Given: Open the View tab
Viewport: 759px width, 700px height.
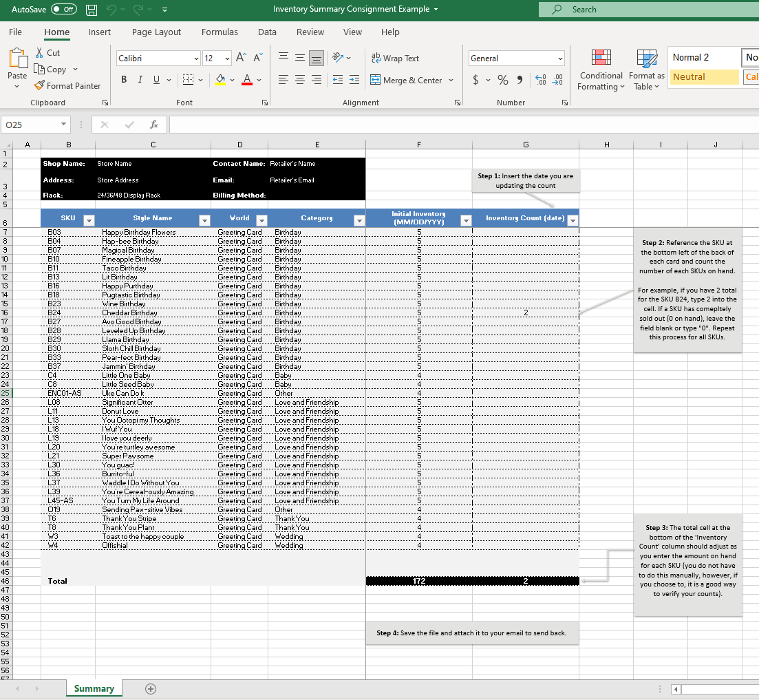Looking at the screenshot, I should pyautogui.click(x=352, y=32).
